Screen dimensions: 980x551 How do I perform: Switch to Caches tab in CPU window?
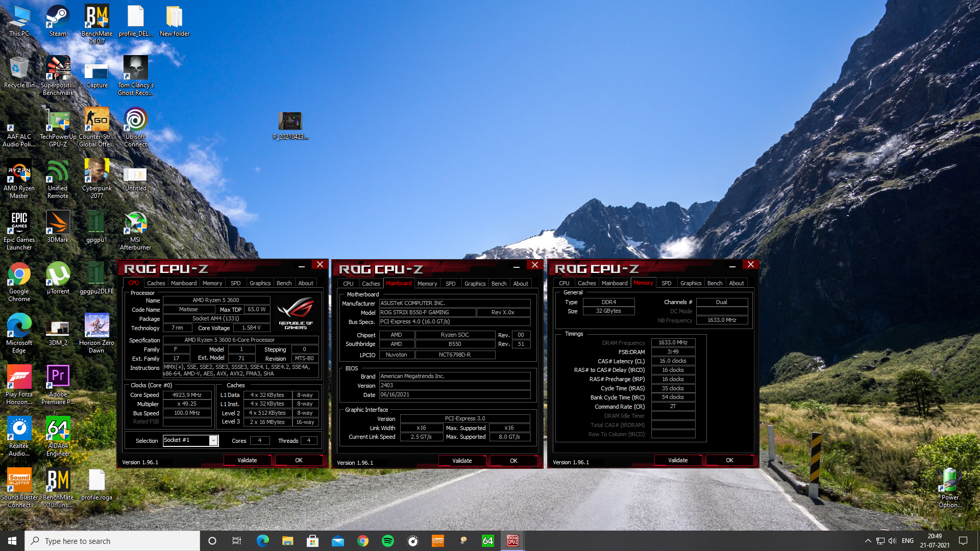click(156, 283)
